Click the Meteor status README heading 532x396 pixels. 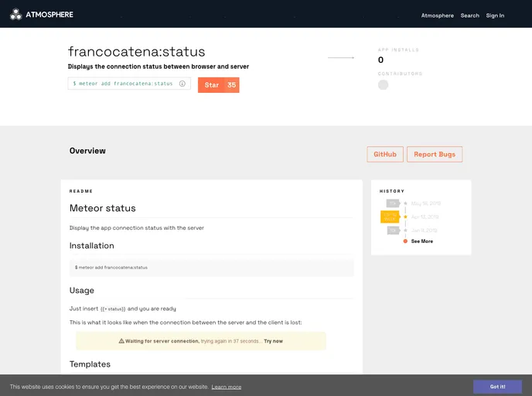[103, 208]
